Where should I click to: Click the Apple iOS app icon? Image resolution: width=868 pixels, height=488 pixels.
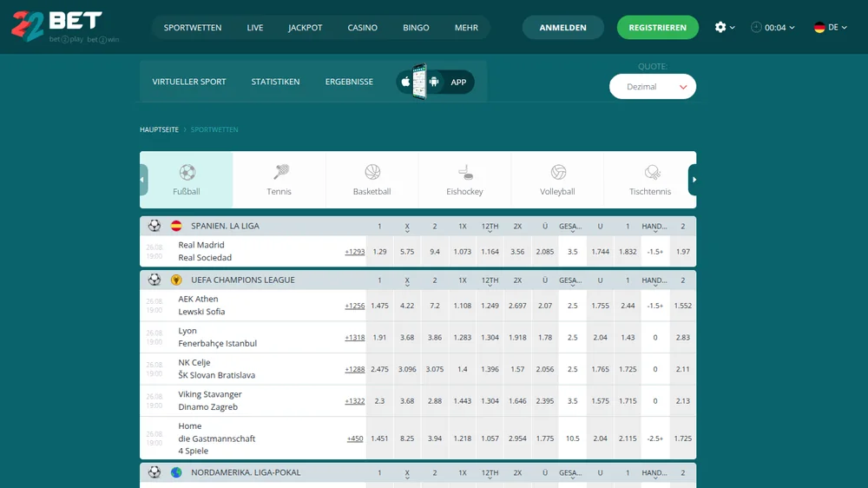pos(405,82)
